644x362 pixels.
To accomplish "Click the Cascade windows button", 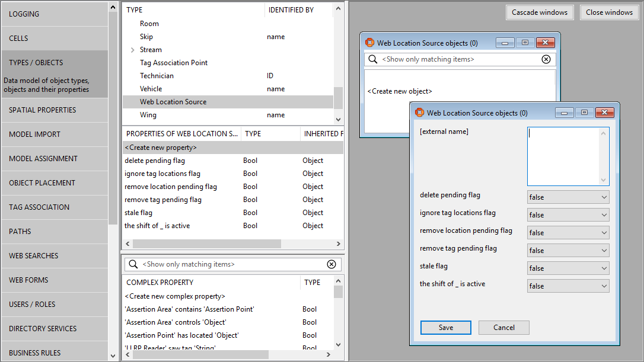I will [539, 12].
